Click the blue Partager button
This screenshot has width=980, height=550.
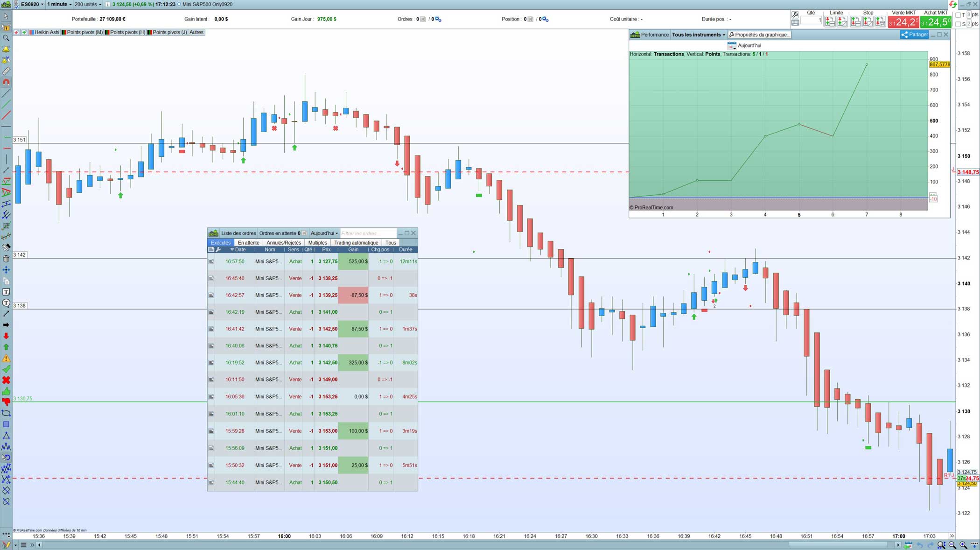[914, 35]
